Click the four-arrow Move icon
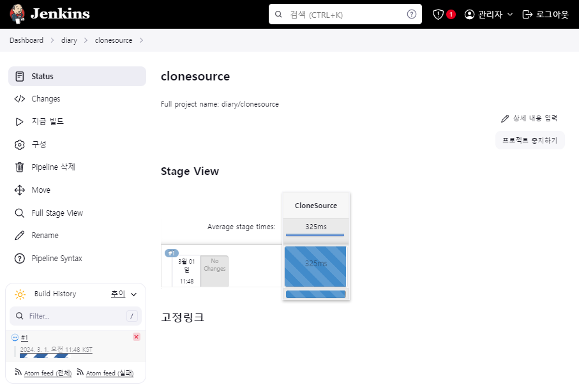 click(x=20, y=190)
